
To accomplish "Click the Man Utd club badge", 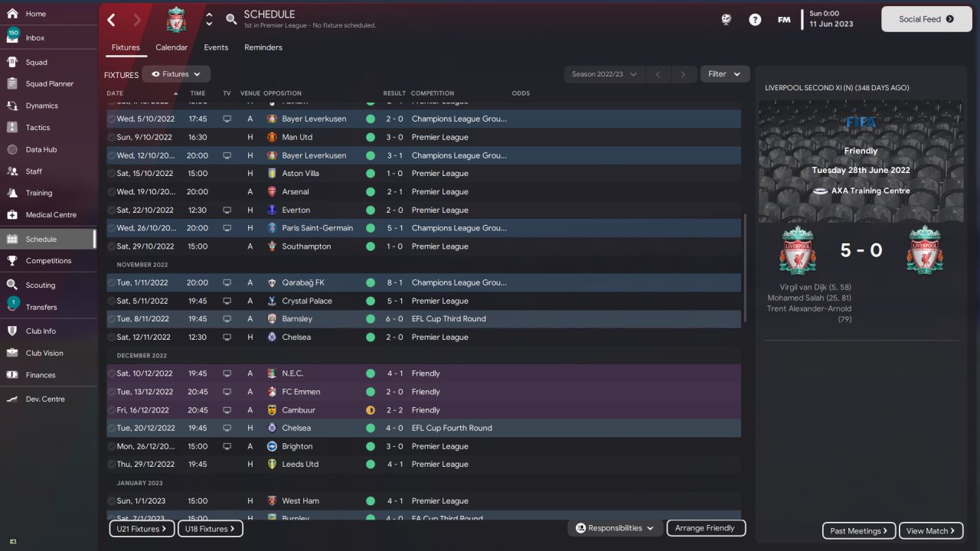I will (272, 137).
